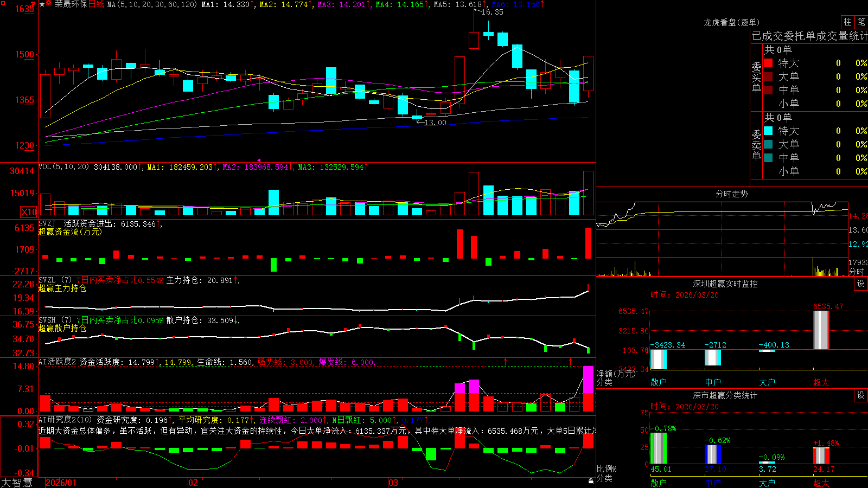Click the 中户 bar labeled -2712
The image size is (868, 488).
[x=713, y=358]
